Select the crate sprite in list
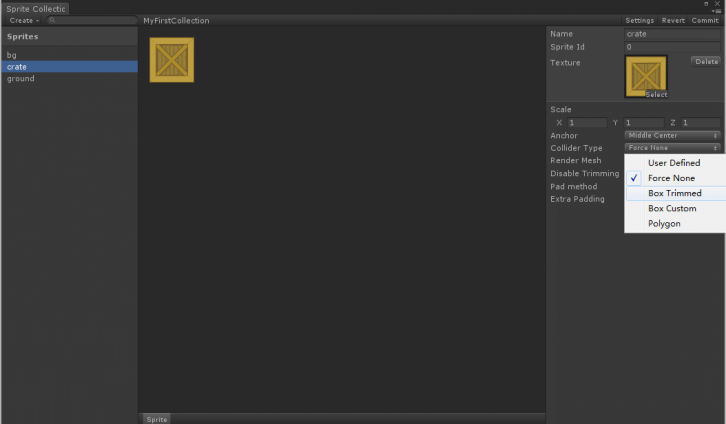726x424 pixels. (69, 67)
